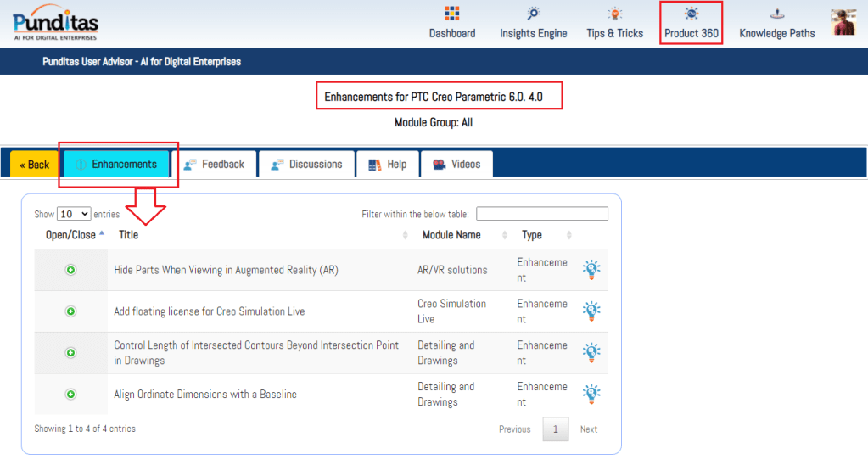Open the Insights Engine icon

533,14
